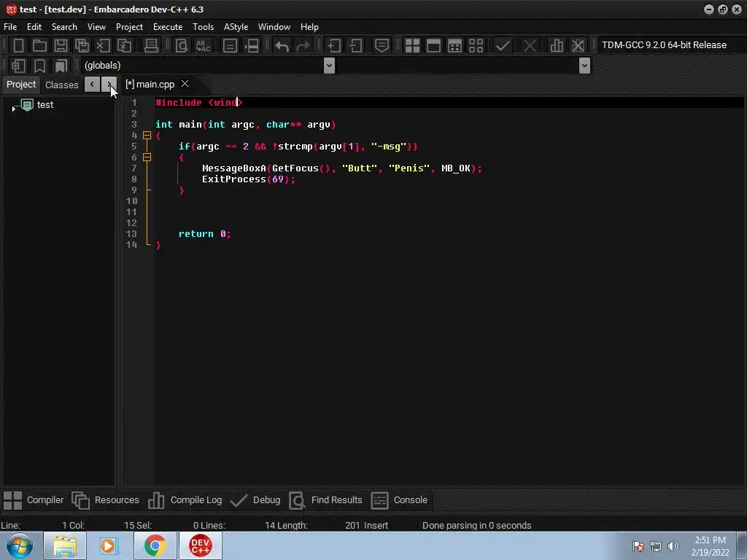Open the Search menu
Viewport: 747px width, 560px height.
[64, 27]
